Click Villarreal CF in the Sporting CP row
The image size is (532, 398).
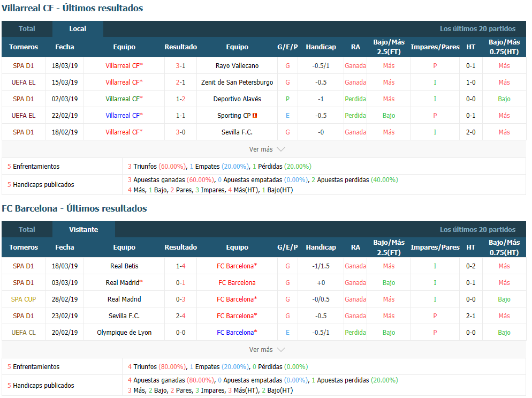point(122,116)
